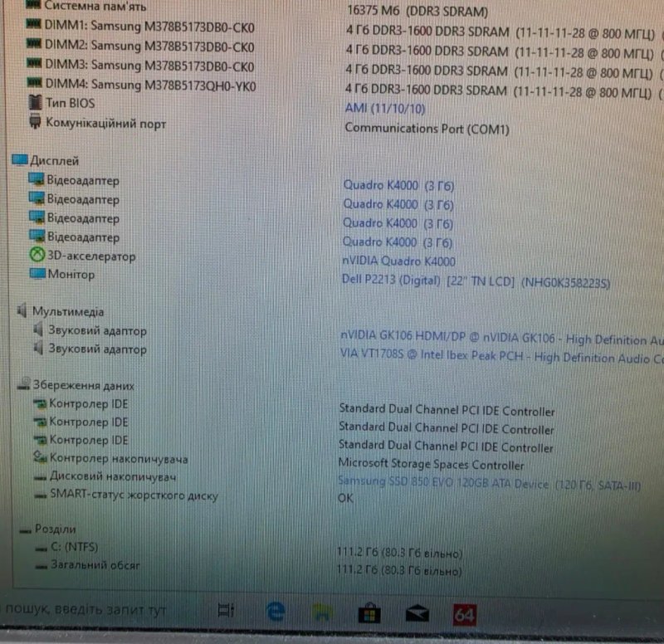Open File Explorer from the taskbar
This screenshot has height=644, width=664.
click(x=322, y=612)
